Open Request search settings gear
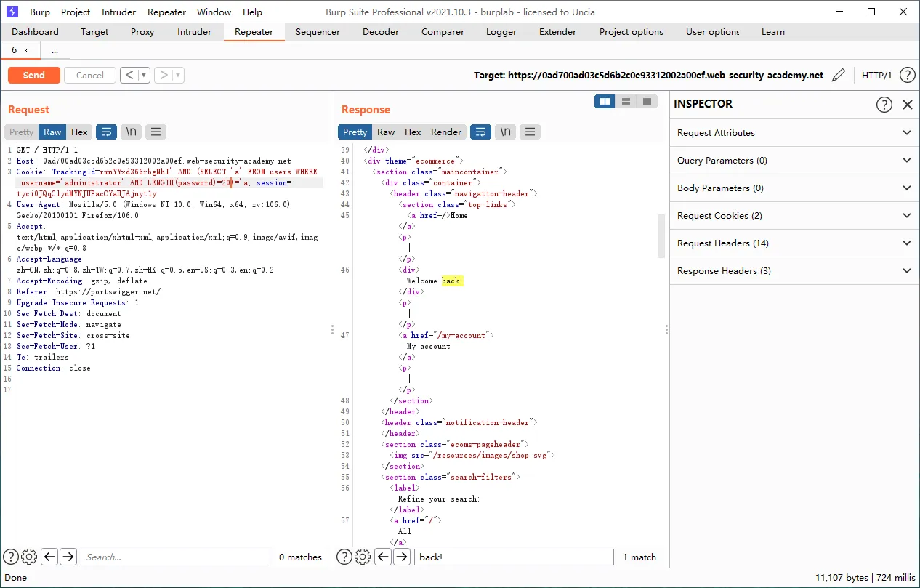This screenshot has height=588, width=920. tap(29, 557)
